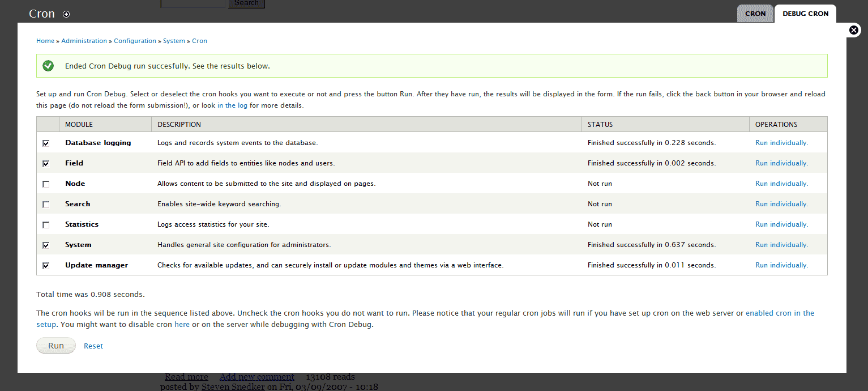868x391 pixels.
Task: Run System cron hook individually
Action: click(781, 245)
